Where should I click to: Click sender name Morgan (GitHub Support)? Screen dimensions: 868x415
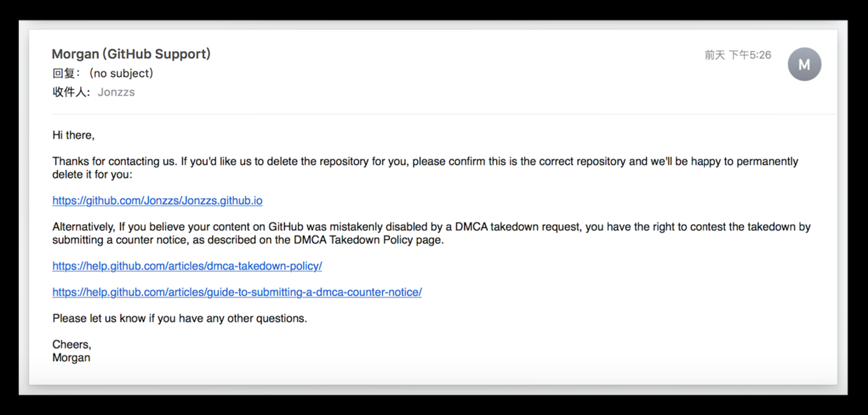pyautogui.click(x=131, y=54)
